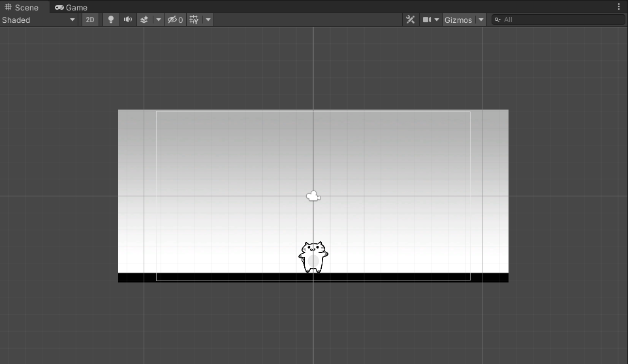This screenshot has height=364, width=628.
Task: Open the grid settings dropdown arrow
Action: [x=208, y=20]
